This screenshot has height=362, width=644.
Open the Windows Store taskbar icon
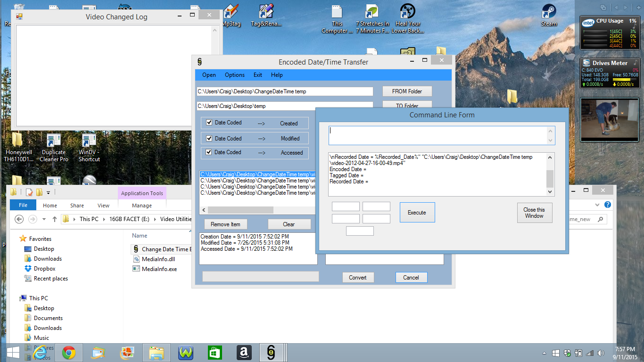coord(215,353)
